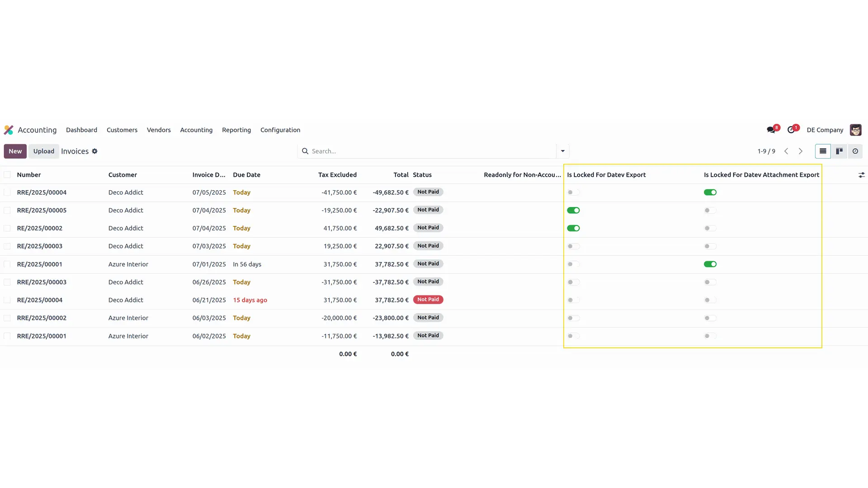Click the Upload button
Image resolution: width=868 pixels, height=488 pixels.
coord(43,151)
